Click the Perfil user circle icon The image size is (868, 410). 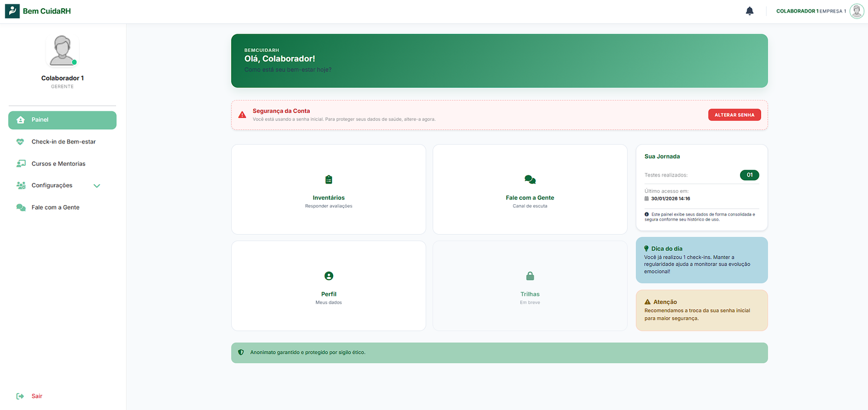click(329, 276)
